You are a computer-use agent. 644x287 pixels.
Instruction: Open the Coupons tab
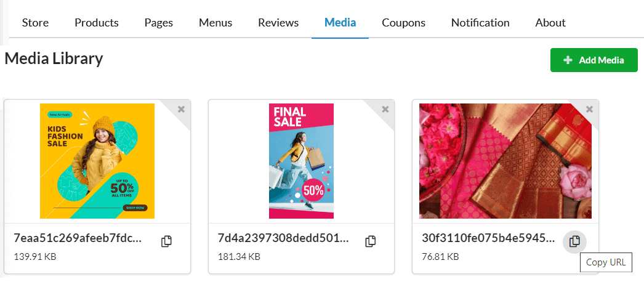pyautogui.click(x=404, y=23)
